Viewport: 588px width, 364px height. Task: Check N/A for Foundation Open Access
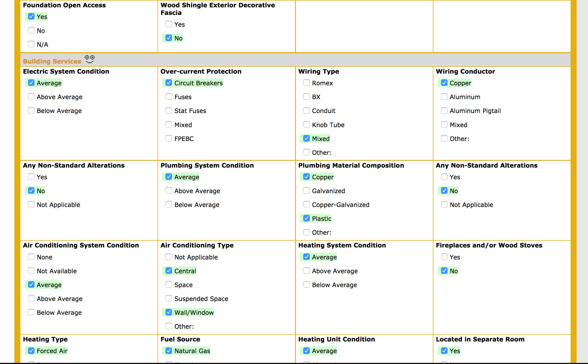[31, 44]
